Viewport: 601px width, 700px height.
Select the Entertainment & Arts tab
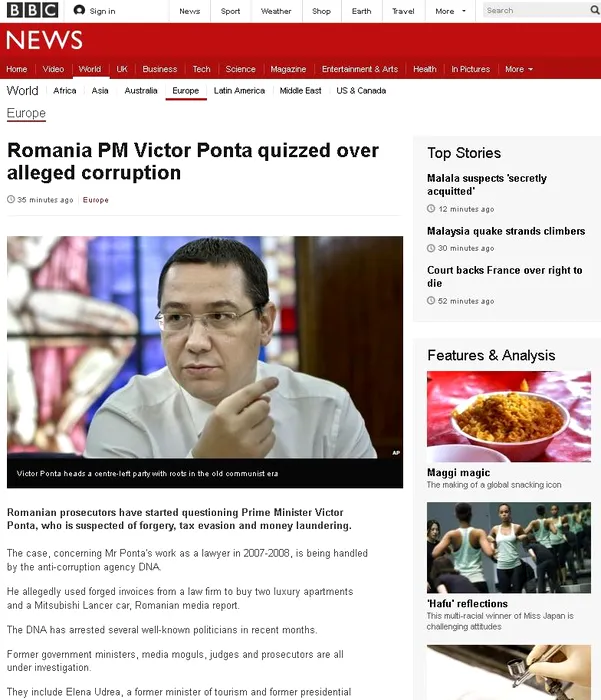tap(360, 69)
